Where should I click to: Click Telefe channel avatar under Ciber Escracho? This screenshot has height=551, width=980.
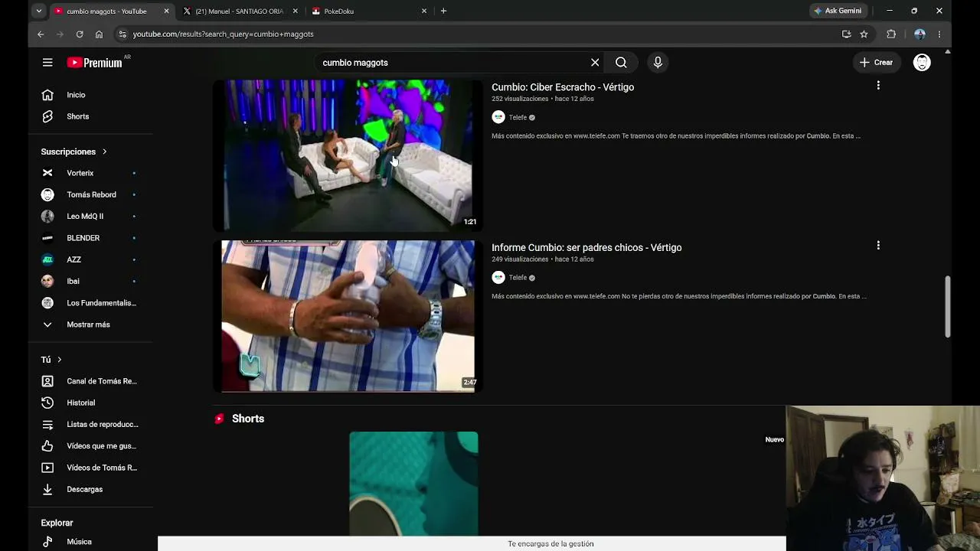[498, 117]
